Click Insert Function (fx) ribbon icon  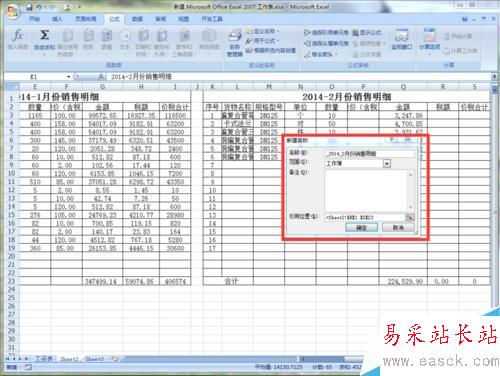tap(17, 40)
